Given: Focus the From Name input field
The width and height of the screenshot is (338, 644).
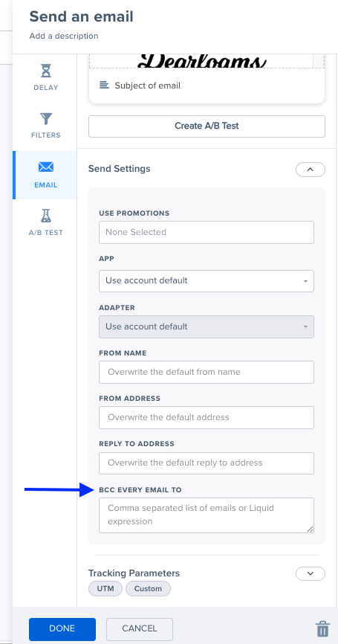Looking at the screenshot, I should click(x=207, y=372).
